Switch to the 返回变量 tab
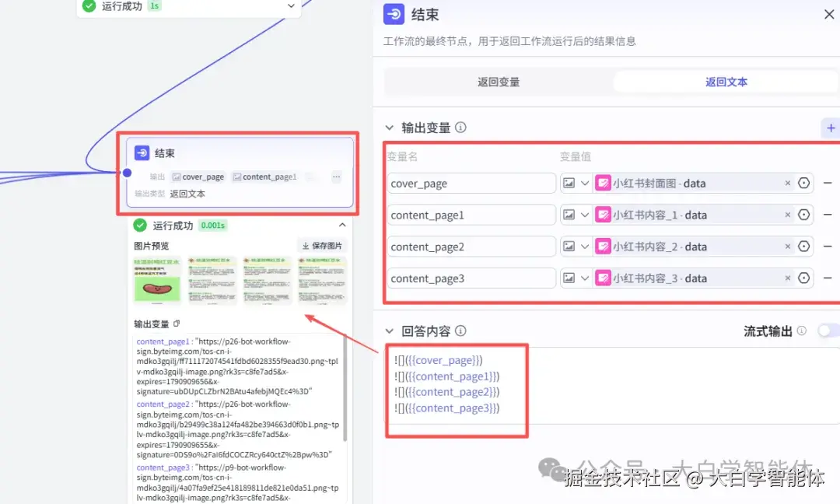The image size is (840, 504). [498, 80]
